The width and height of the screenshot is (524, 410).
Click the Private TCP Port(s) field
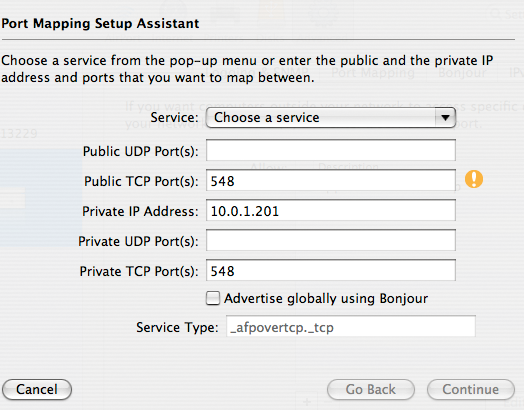pyautogui.click(x=331, y=270)
